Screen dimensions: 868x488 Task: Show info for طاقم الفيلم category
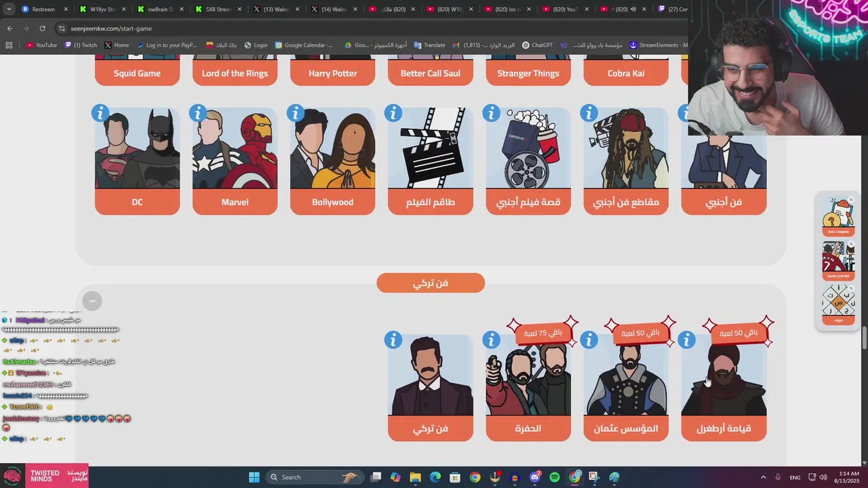tap(393, 113)
